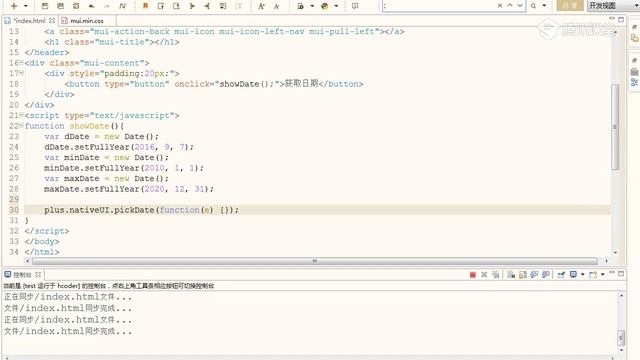The height and width of the screenshot is (360, 640).
Task: Click the code format icon after redo
Action: point(122,6)
